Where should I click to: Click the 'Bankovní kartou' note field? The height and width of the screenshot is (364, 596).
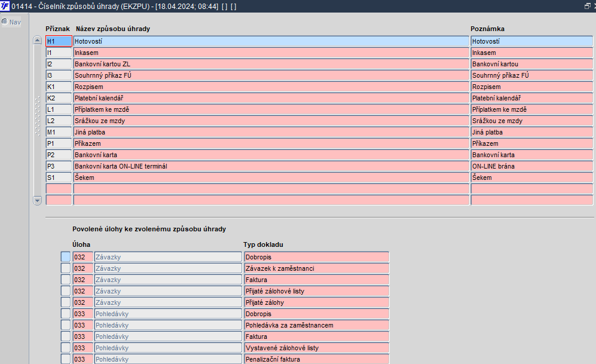[532, 64]
